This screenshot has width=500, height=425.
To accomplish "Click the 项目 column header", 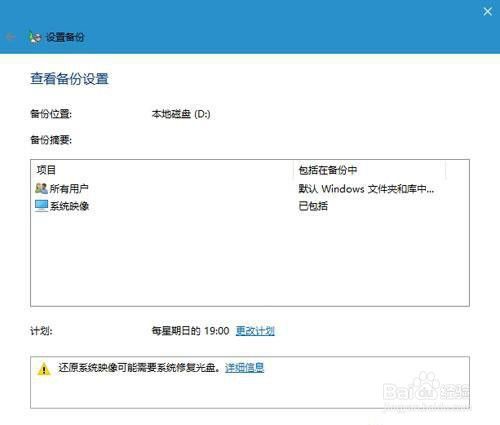I will click(x=46, y=170).
